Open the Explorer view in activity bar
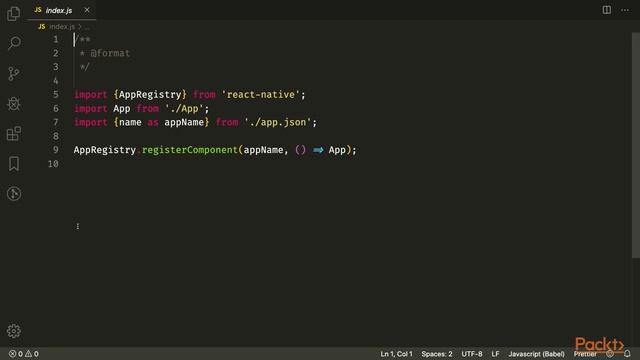The height and width of the screenshot is (360, 640). (13, 13)
